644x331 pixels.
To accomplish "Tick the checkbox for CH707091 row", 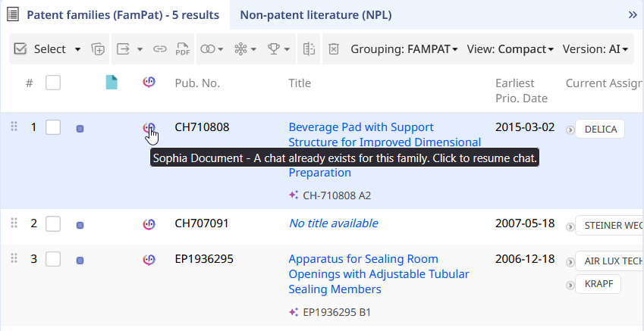I will pyautogui.click(x=53, y=224).
